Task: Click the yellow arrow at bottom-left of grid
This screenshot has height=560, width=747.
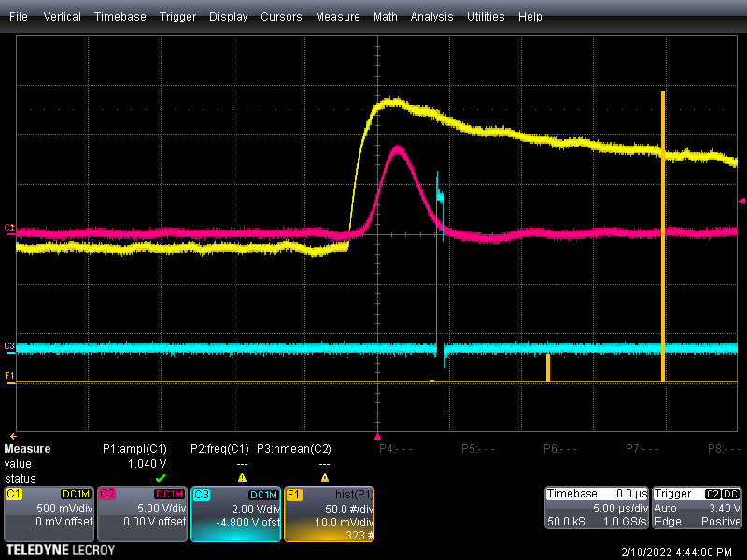Action: pos(13,436)
